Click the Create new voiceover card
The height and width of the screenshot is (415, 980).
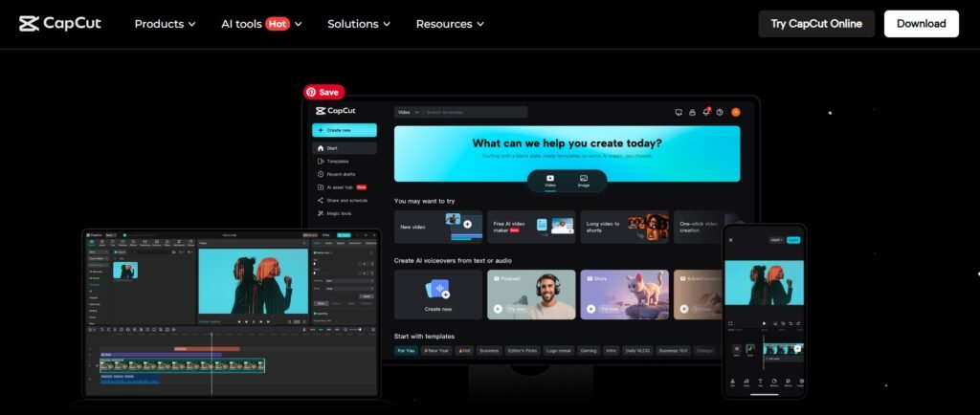tap(438, 295)
